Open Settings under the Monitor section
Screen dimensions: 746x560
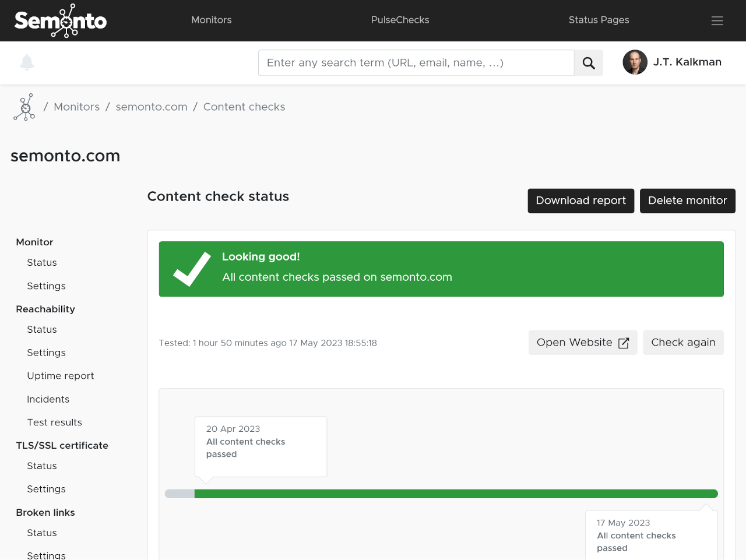coord(46,286)
